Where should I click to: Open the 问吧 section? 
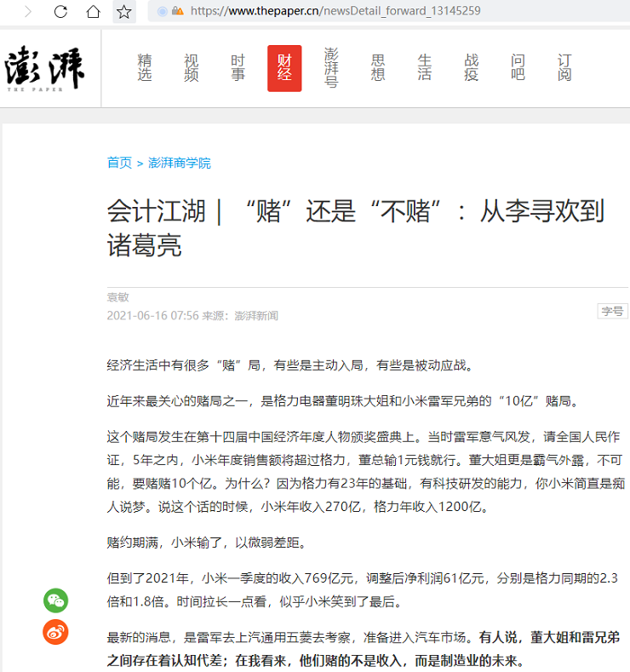(518, 68)
